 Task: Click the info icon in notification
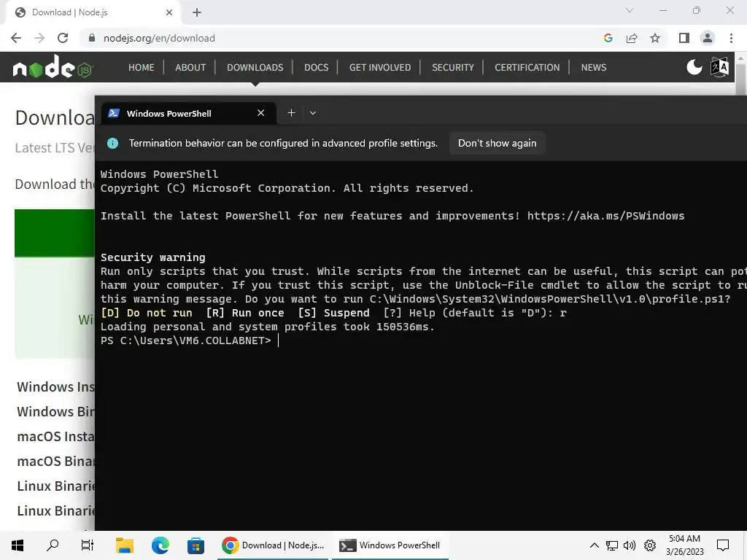pyautogui.click(x=113, y=143)
